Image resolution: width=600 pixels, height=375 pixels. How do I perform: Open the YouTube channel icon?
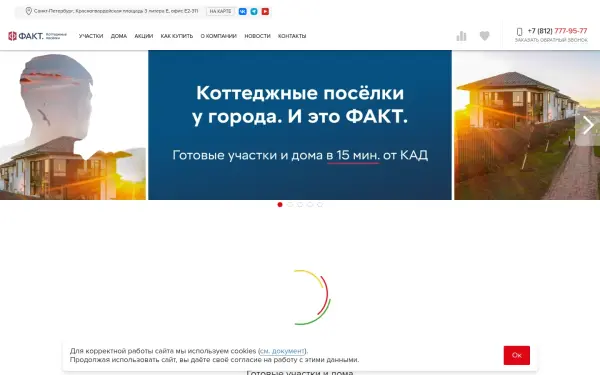pyautogui.click(x=265, y=11)
